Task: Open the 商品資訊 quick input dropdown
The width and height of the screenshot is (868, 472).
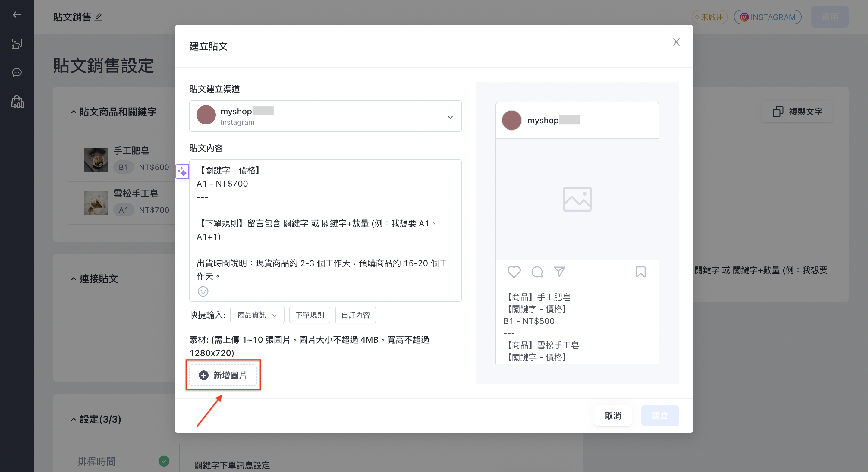Action: click(257, 315)
